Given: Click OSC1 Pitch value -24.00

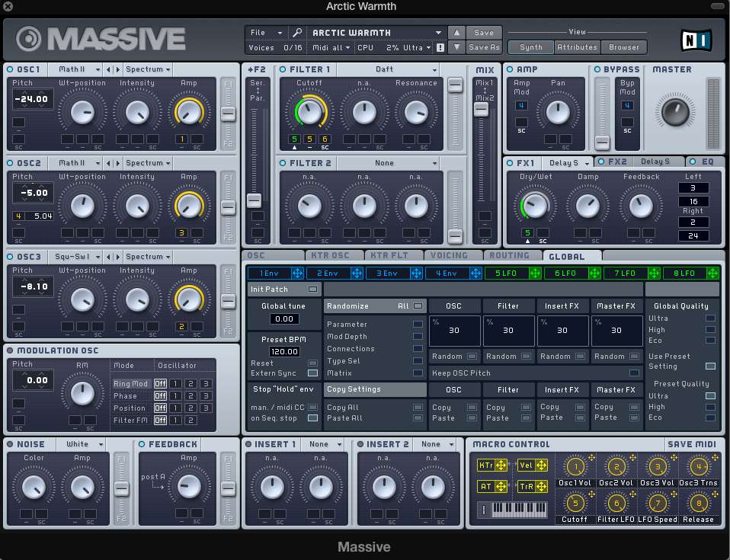Looking at the screenshot, I should [32, 99].
